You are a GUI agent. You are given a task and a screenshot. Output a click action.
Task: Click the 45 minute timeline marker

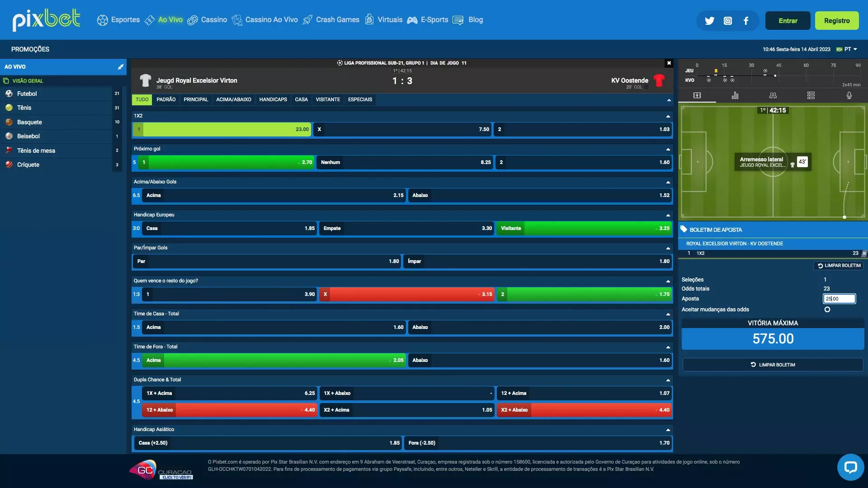[778, 66]
